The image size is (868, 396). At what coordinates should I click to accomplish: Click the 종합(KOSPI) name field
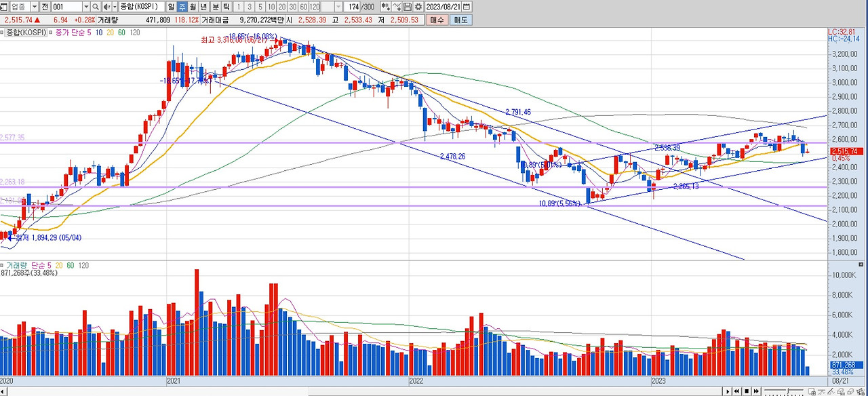point(142,7)
